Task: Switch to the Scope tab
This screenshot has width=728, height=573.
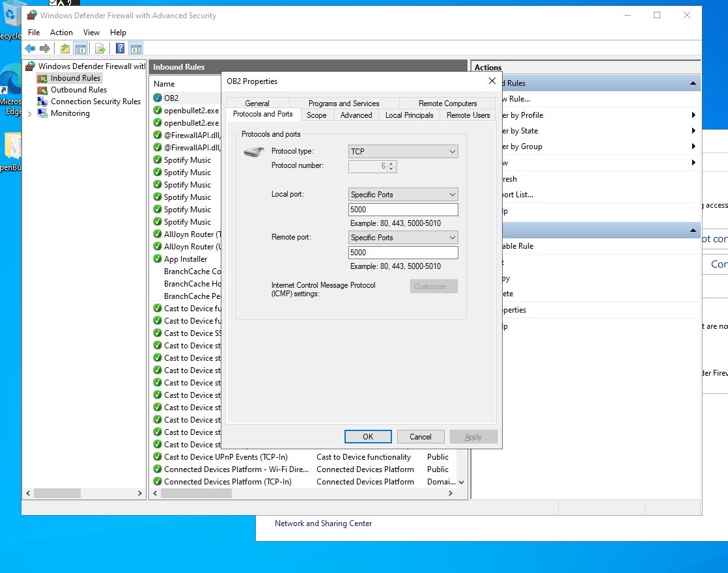Action: point(316,115)
